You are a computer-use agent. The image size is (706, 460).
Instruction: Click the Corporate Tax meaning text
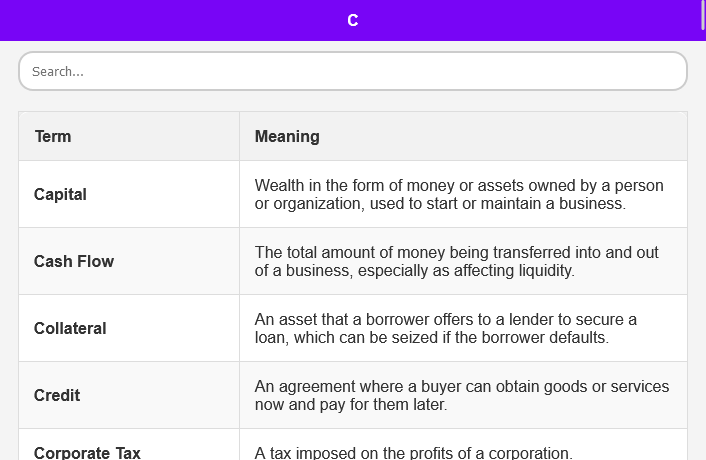click(413, 452)
